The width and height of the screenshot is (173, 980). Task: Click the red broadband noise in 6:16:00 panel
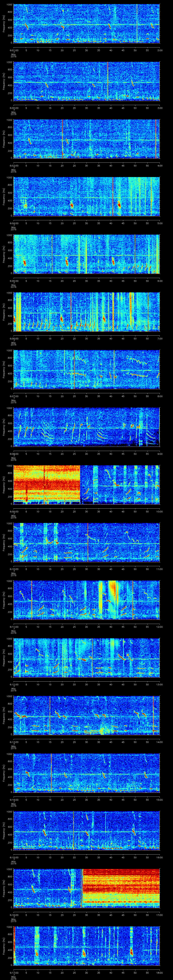[121, 888]
